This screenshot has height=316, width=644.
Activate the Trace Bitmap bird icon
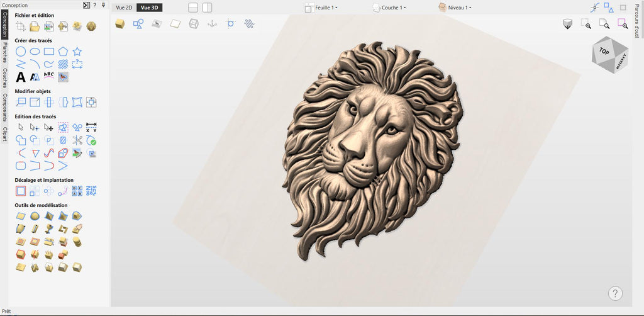coord(63,77)
